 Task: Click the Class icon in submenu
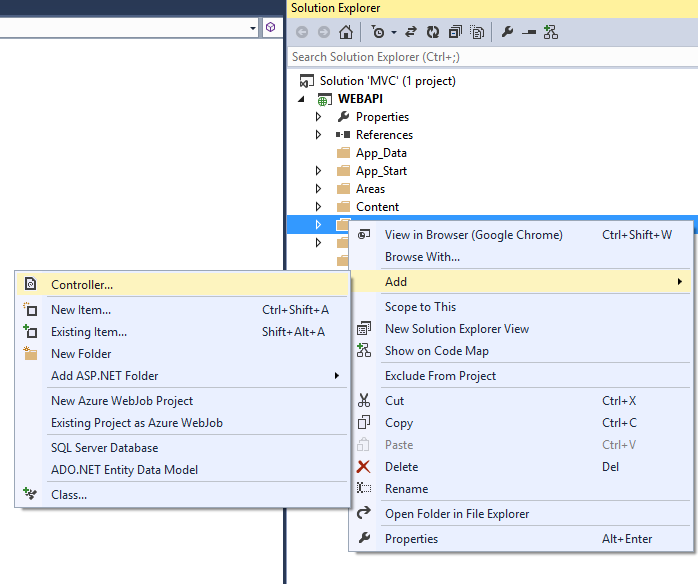pos(30,493)
